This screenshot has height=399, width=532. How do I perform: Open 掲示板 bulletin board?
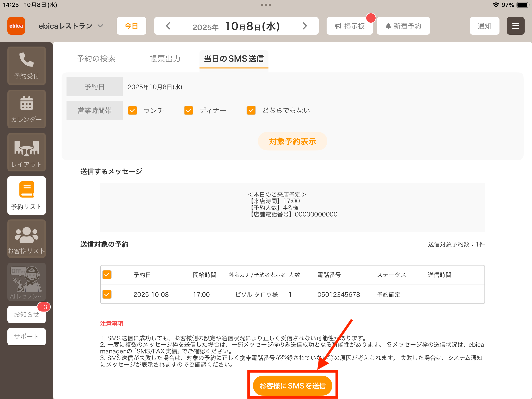click(x=349, y=26)
